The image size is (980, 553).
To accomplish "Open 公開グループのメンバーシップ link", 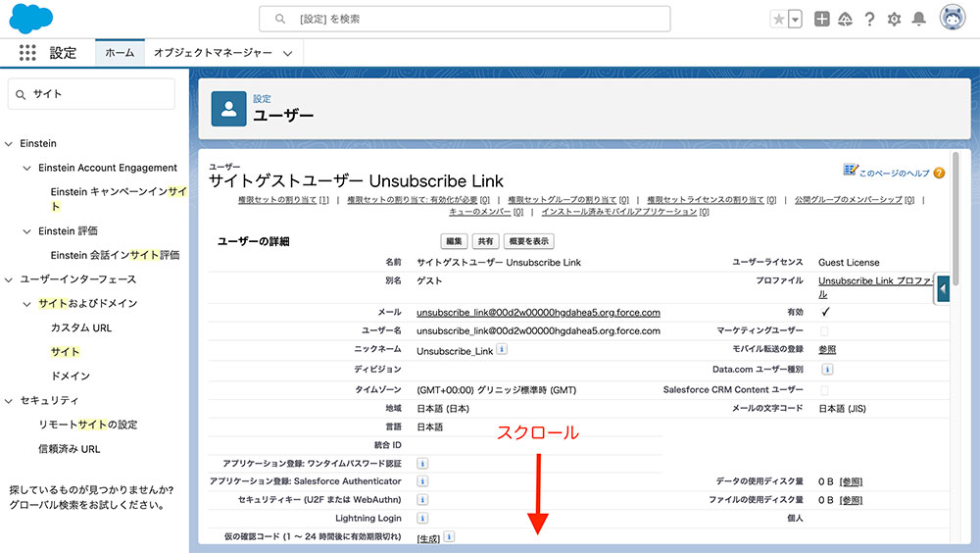I will coord(855,200).
